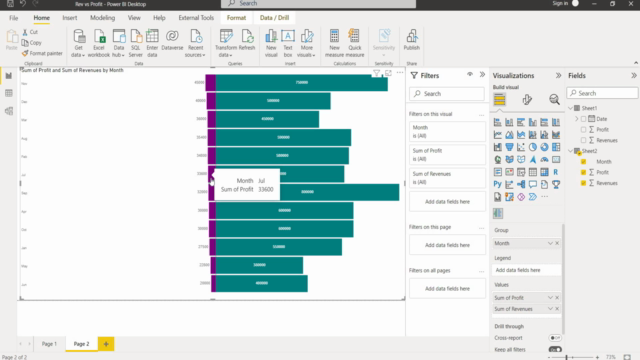Open the Sum of Revenues dropdown in Values
The width and height of the screenshot is (640, 360).
click(550, 309)
